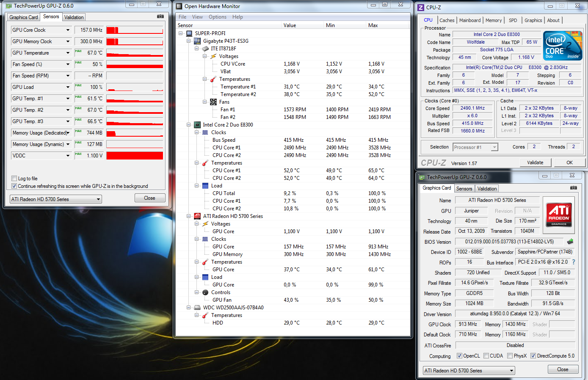Open the Processor #1 selection dropdown
Image resolution: width=588 pixels, height=380 pixels.
494,147
